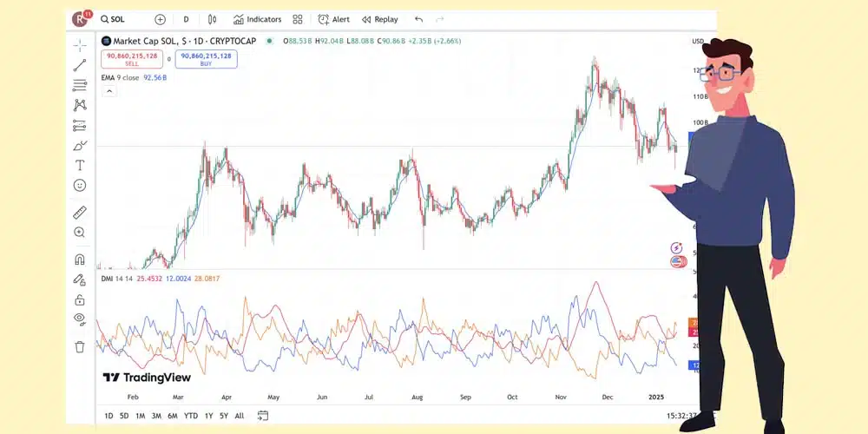Select the trend line drawing tool
The height and width of the screenshot is (434, 868).
coord(80,65)
